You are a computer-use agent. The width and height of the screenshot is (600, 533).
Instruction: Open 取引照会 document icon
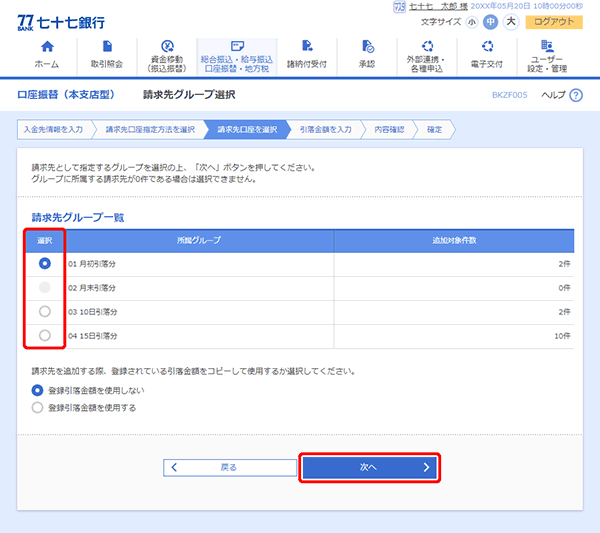click(107, 46)
